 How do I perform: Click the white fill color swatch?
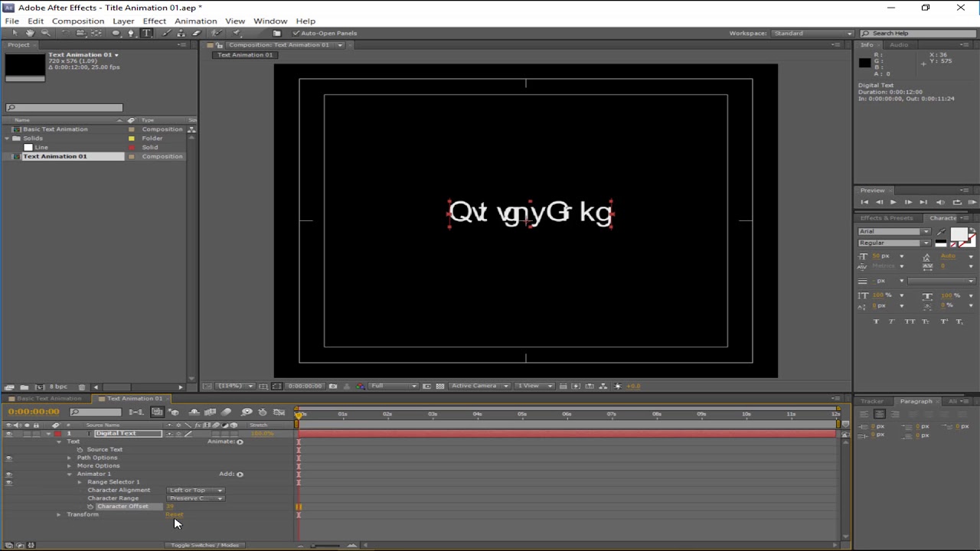(x=959, y=235)
